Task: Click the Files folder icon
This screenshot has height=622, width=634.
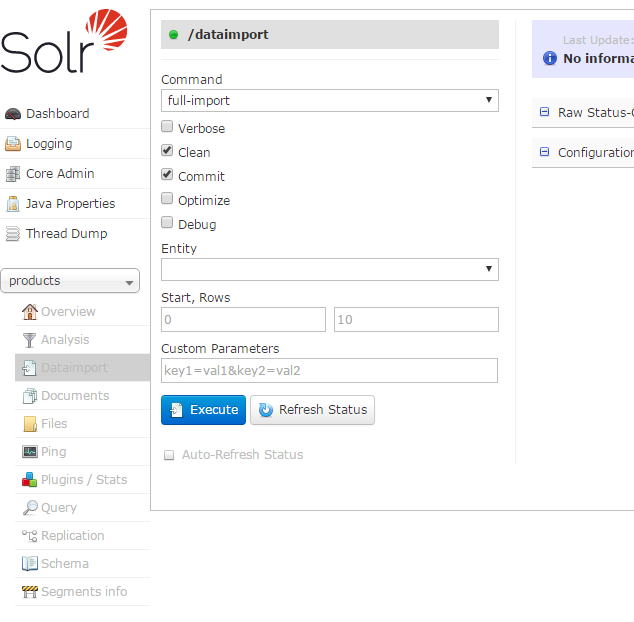Action: [x=30, y=424]
